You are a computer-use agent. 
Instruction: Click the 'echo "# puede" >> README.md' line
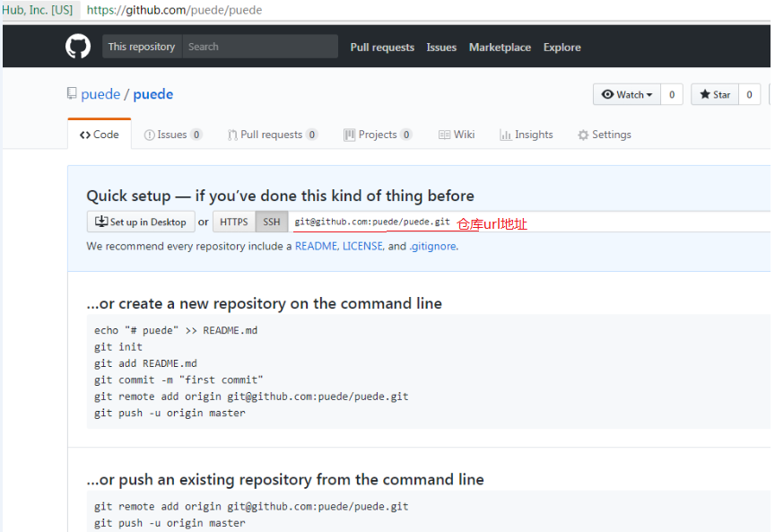tap(176, 330)
